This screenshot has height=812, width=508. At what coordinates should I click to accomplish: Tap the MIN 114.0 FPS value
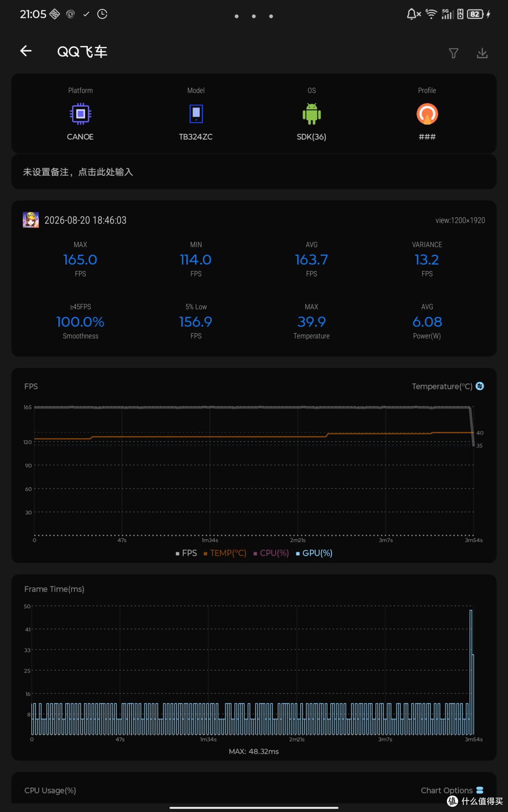196,260
